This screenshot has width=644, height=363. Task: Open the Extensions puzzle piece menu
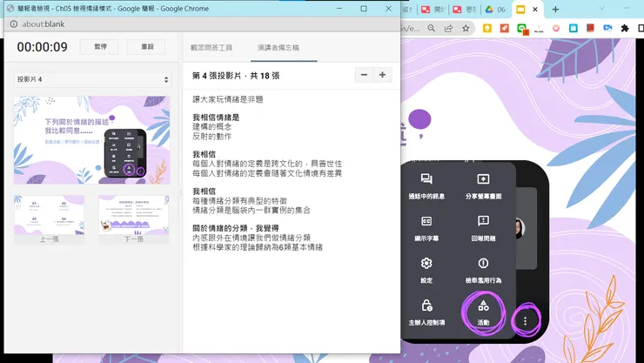tap(625, 28)
